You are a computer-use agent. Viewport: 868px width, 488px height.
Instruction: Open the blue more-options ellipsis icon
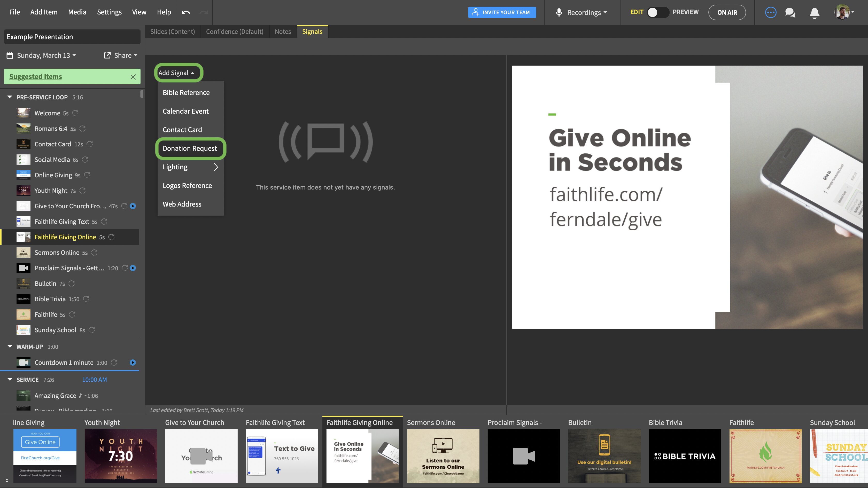coord(771,12)
